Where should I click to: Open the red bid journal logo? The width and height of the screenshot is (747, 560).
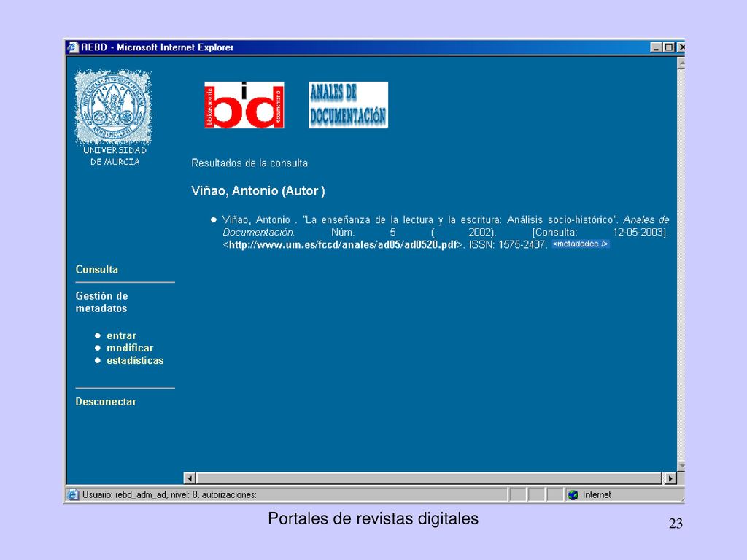[x=244, y=105]
